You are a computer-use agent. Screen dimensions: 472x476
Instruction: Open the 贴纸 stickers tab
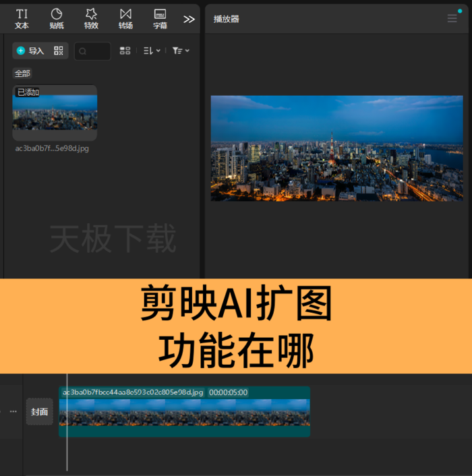coord(57,19)
